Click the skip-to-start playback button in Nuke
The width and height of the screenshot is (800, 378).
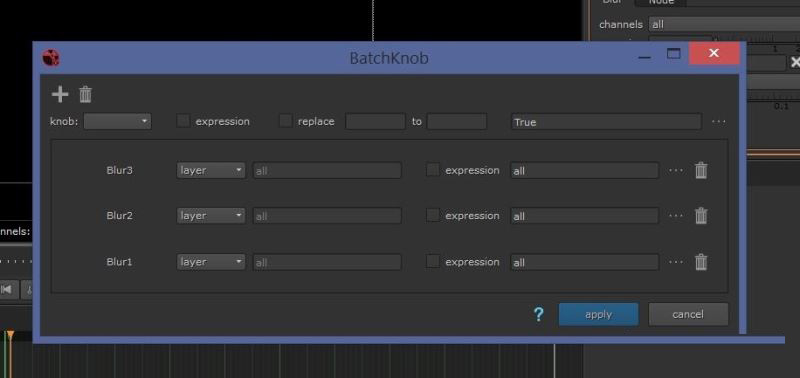(7, 289)
